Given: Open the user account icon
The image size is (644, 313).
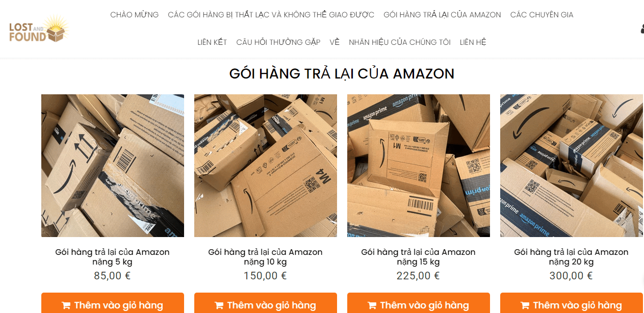Looking at the screenshot, I should 642,29.
